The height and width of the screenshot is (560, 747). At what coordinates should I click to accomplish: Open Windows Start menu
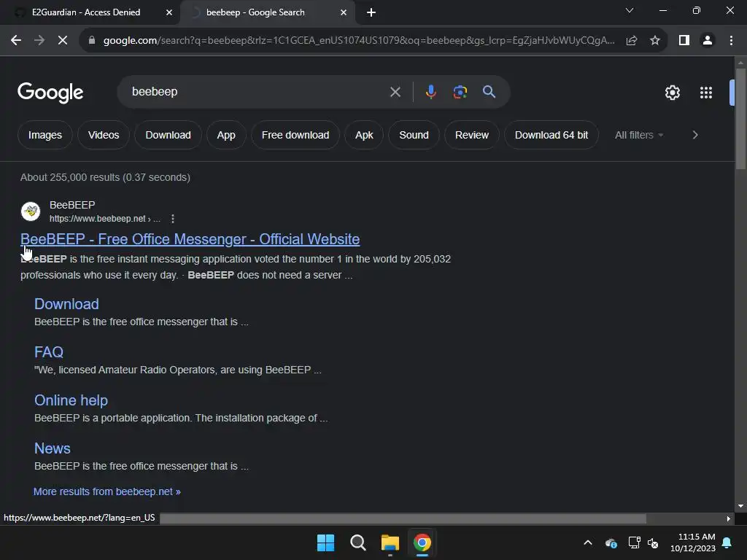326,542
